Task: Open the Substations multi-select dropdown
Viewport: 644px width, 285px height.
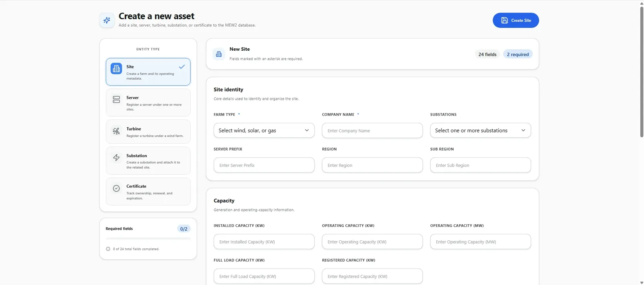Action: 481,130
